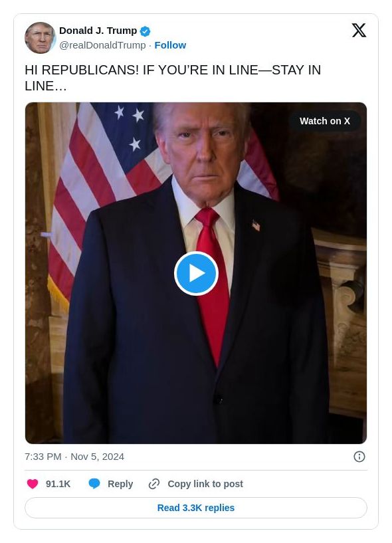
Task: Click the X logo in the corner
Action: [x=359, y=31]
